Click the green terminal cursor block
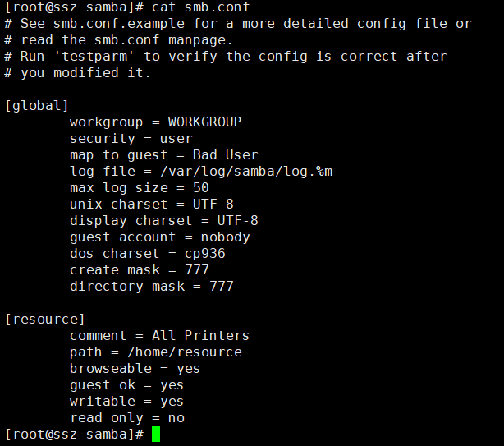504x446 pixels. (156, 435)
